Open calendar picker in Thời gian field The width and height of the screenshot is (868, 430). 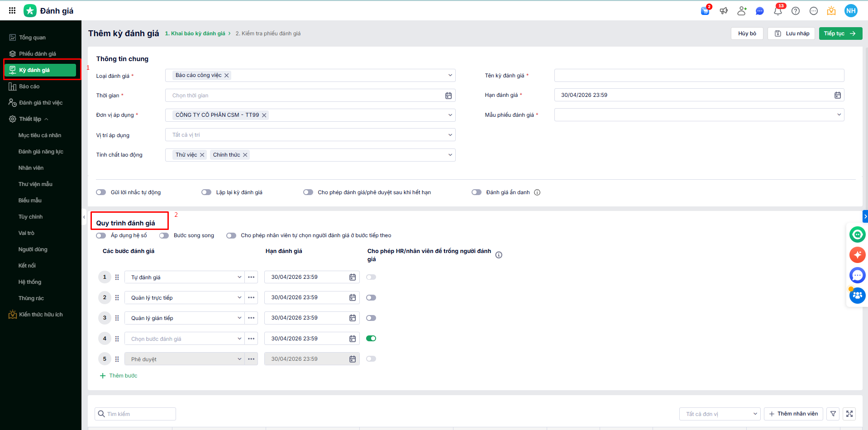click(x=448, y=96)
